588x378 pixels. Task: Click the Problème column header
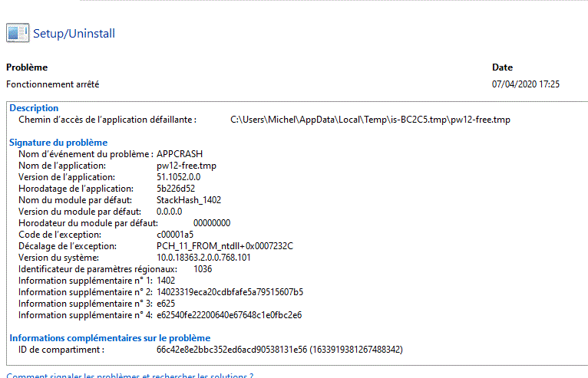point(27,67)
